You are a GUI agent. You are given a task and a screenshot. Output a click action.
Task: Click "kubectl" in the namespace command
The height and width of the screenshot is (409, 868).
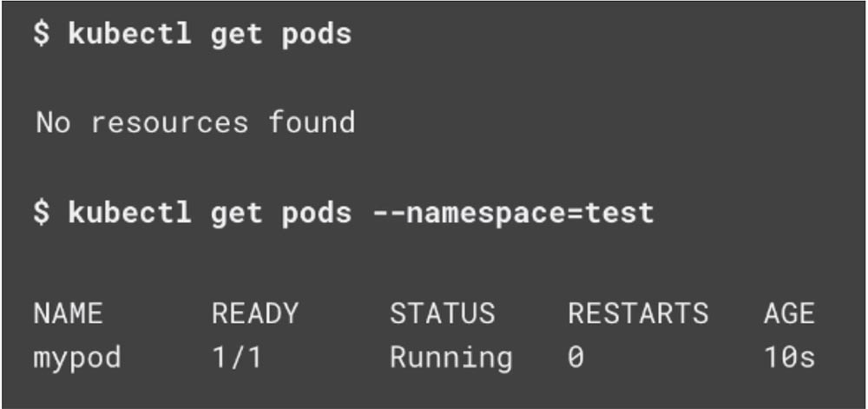point(130,212)
